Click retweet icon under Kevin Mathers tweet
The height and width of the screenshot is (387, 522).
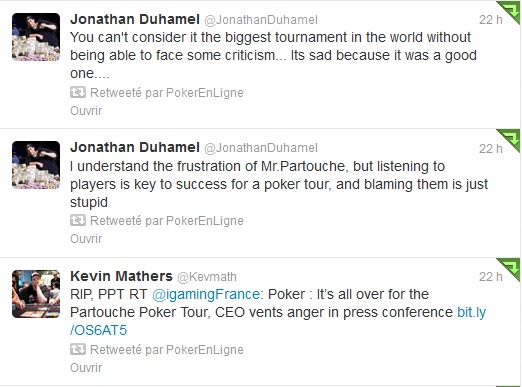(78, 349)
